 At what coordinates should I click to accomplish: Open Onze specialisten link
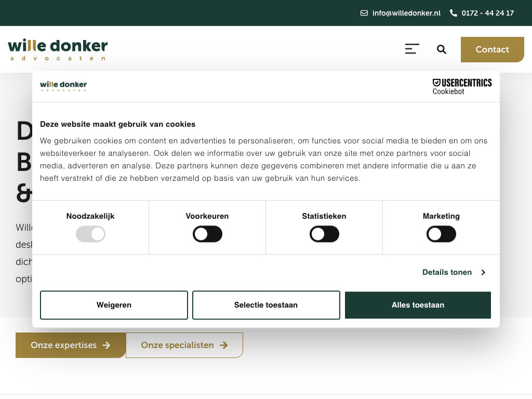coord(184,345)
